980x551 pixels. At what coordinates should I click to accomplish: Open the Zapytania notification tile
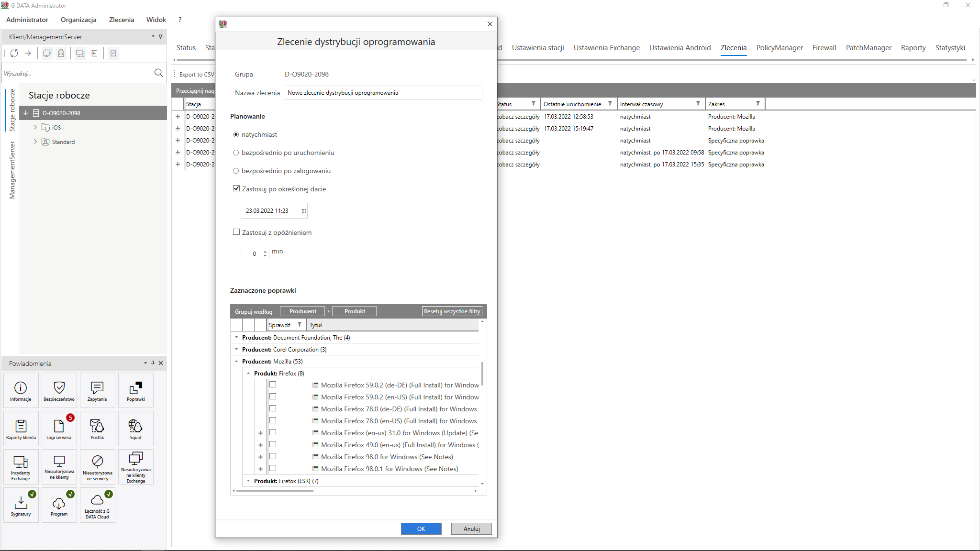[x=98, y=390]
